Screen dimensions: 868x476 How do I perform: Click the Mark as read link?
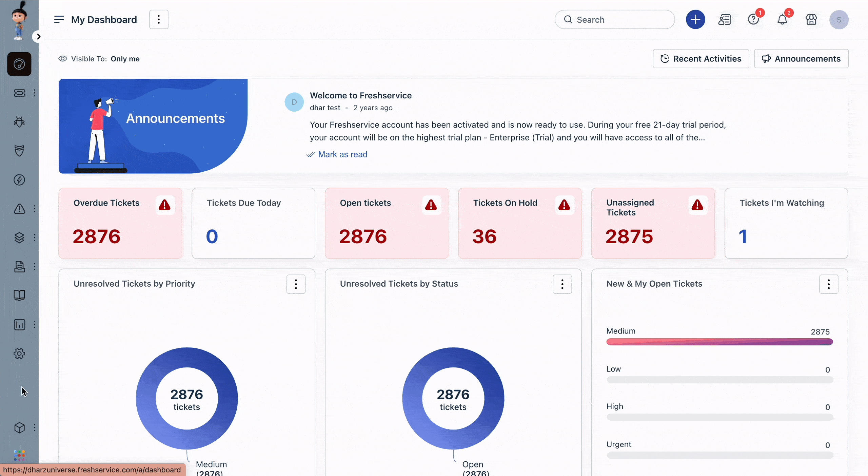point(337,154)
